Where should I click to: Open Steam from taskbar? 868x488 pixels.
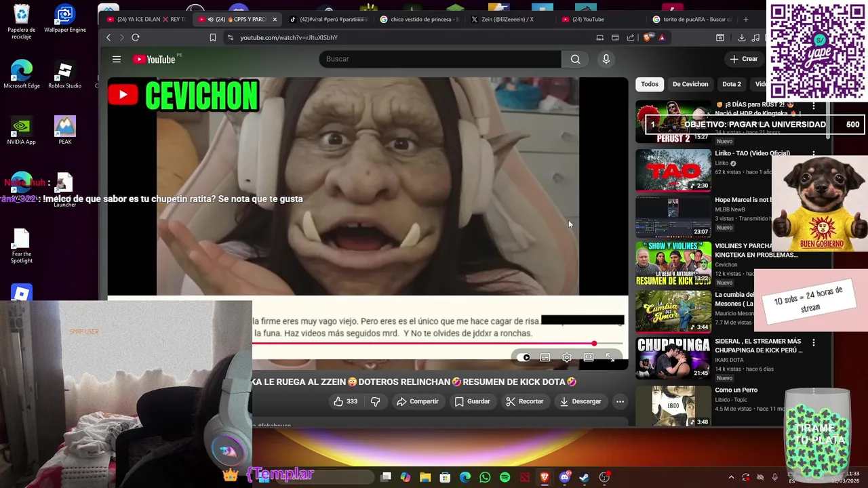584,477
